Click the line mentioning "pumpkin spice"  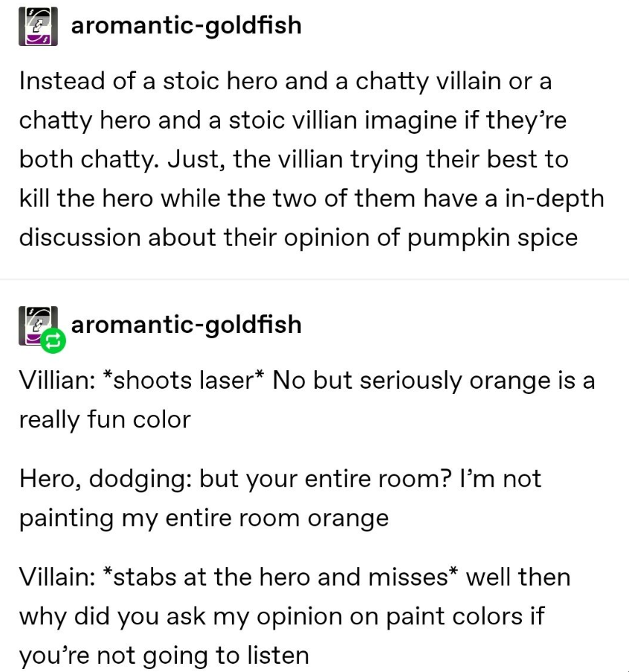point(298,237)
